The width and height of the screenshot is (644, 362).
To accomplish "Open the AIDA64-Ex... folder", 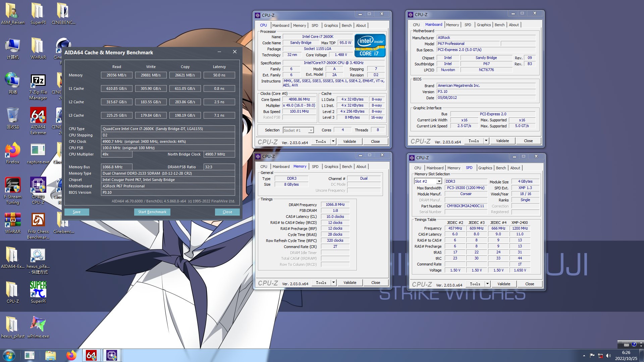I will pyautogui.click(x=13, y=258).
